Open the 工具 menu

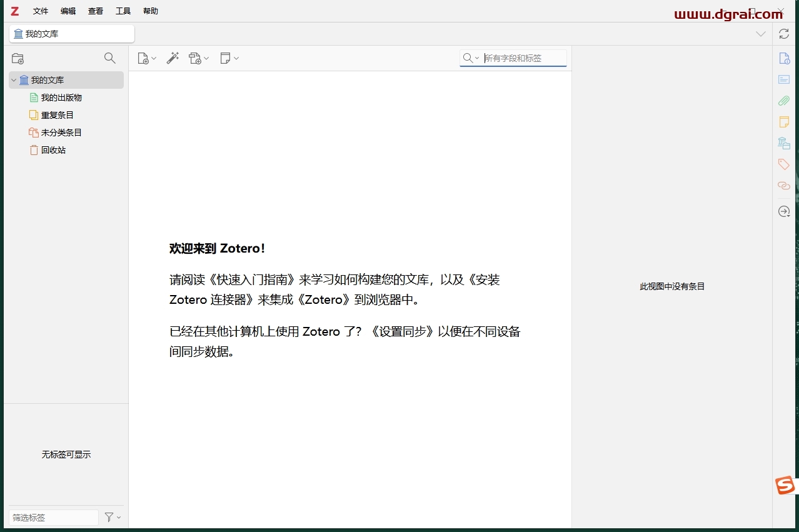123,11
